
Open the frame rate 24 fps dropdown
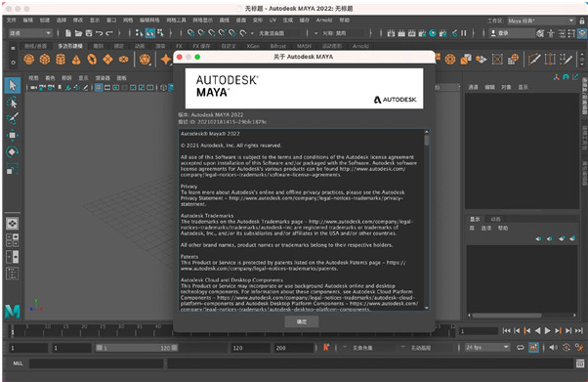click(487, 348)
